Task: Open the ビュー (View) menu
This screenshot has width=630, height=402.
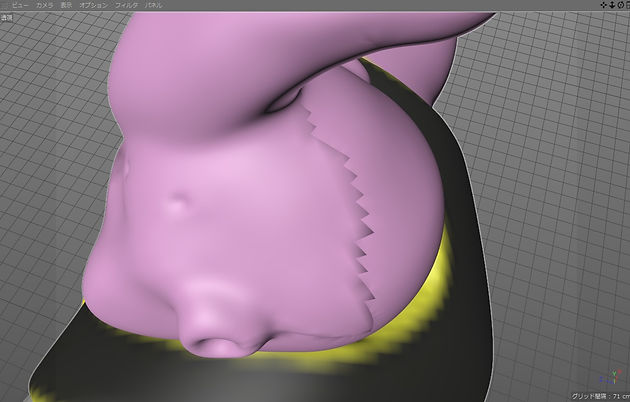Action: [20, 5]
